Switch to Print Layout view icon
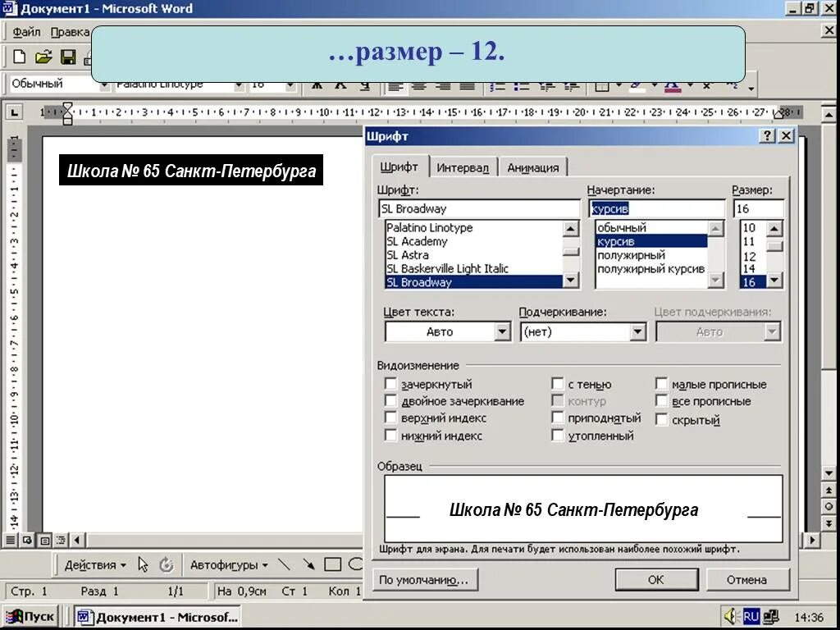The width and height of the screenshot is (840, 630). [45, 540]
